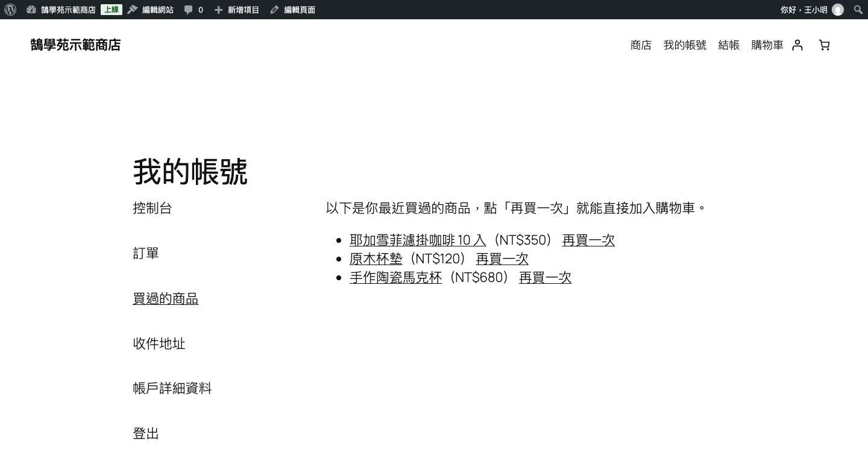This screenshot has height=470, width=868.
Task: Click the price text NT$350
Action: 523,240
